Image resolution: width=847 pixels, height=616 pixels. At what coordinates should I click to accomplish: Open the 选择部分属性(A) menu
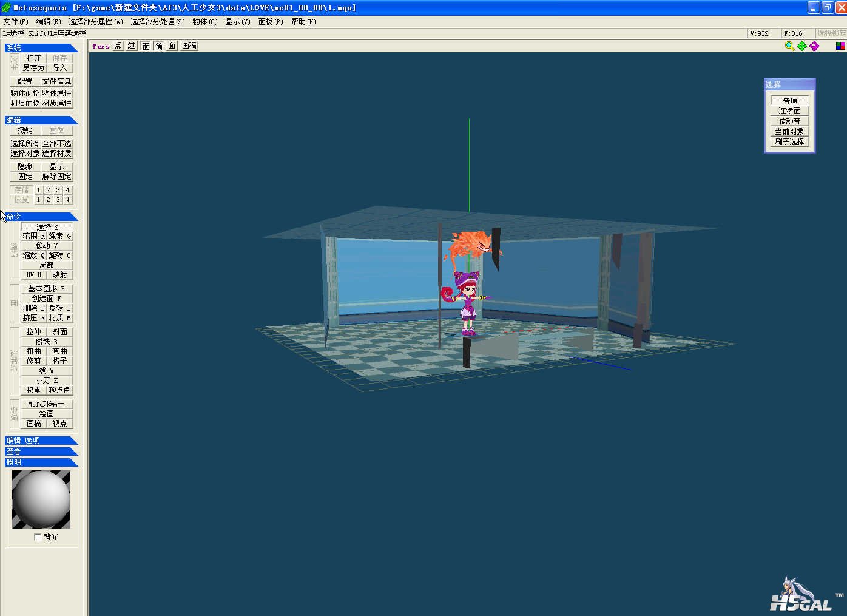click(95, 22)
